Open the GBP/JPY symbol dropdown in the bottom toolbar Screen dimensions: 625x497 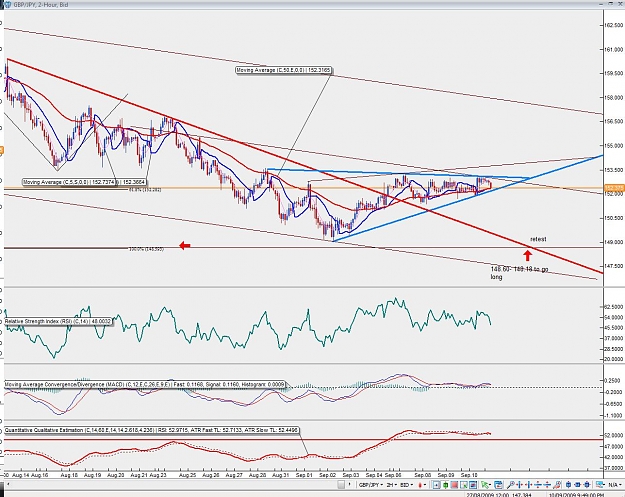tap(371, 485)
